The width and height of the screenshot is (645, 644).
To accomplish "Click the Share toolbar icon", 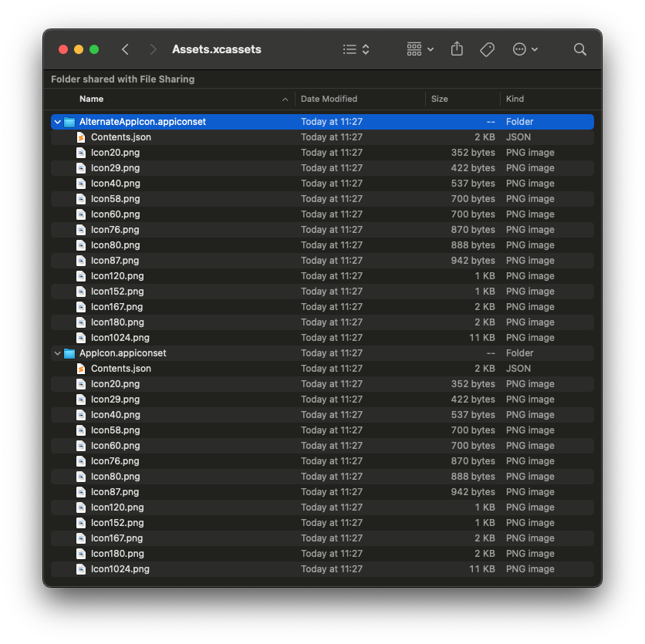I will (x=457, y=49).
